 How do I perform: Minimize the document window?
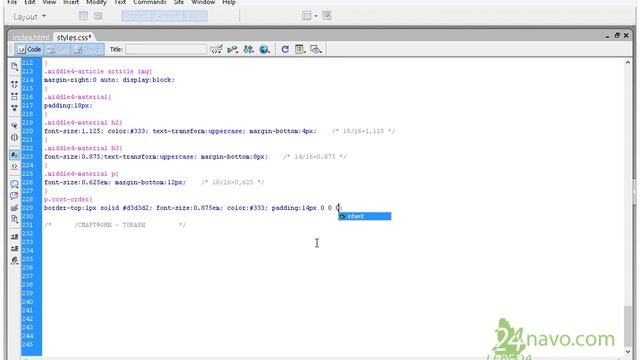click(x=607, y=36)
